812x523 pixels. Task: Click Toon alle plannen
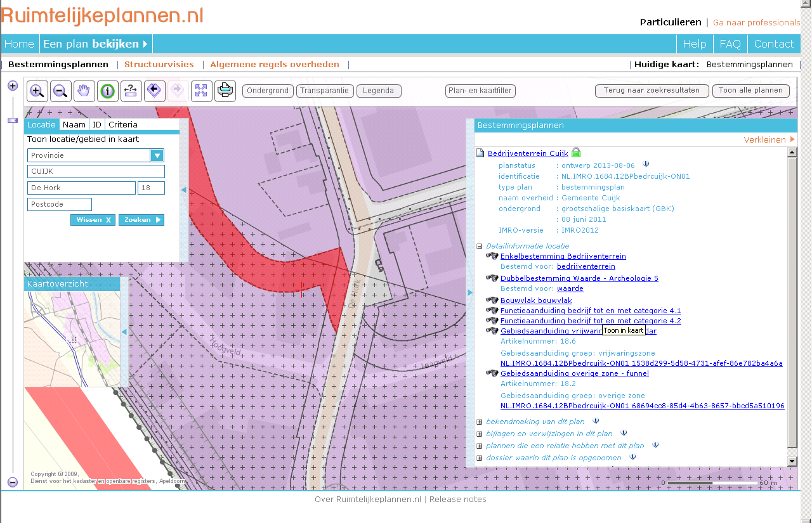[x=752, y=91]
